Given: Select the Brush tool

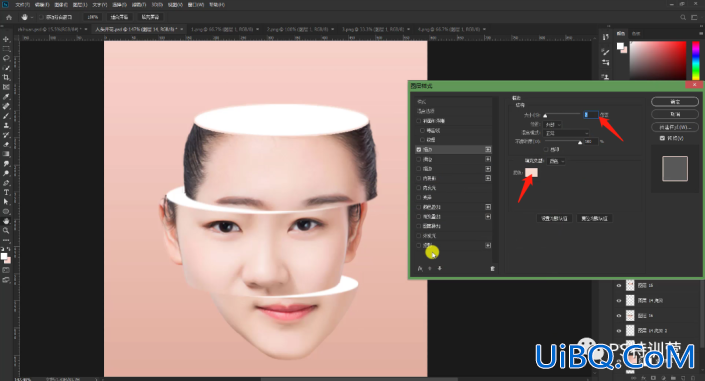Looking at the screenshot, I should coord(6,116).
